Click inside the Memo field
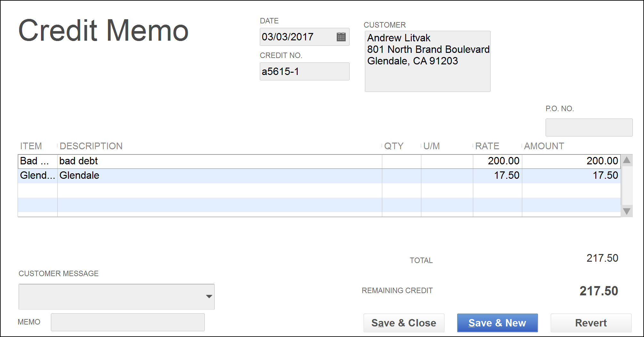 [128, 322]
